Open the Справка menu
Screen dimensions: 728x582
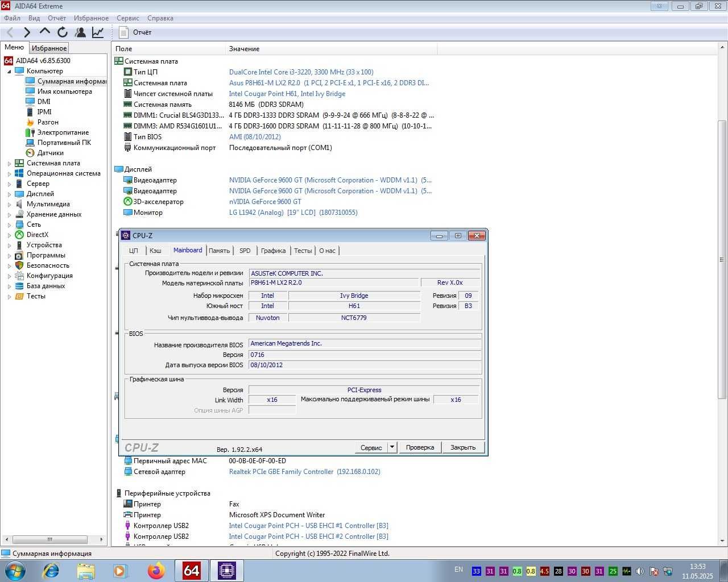[x=160, y=18]
